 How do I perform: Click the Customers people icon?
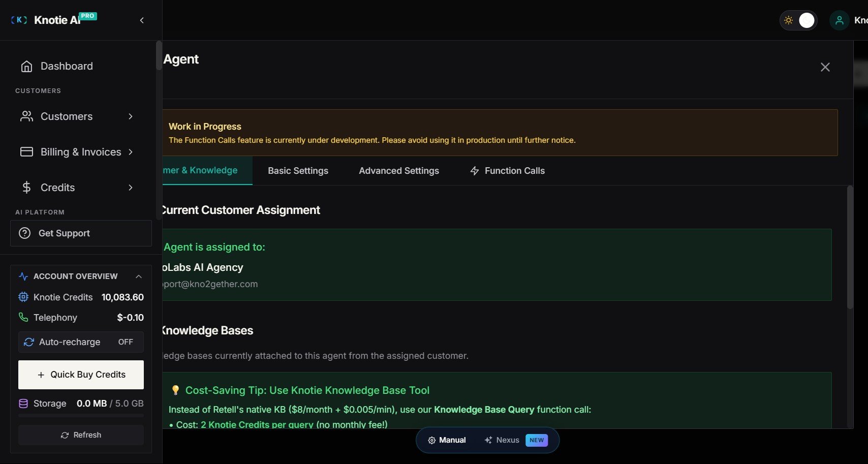26,116
